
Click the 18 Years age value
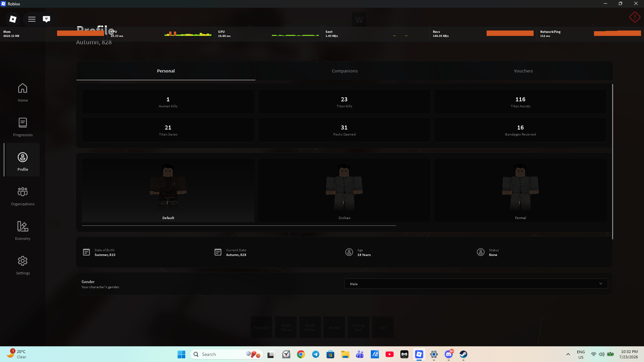364,255
